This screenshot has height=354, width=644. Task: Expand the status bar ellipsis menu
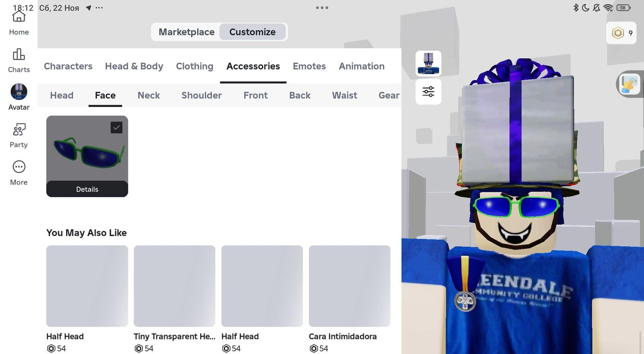point(99,8)
